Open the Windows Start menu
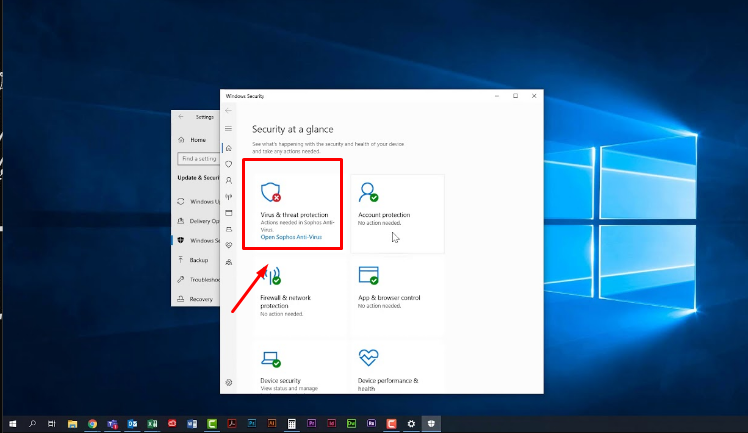Screen dimensions: 748x433 pyautogui.click(x=12, y=423)
